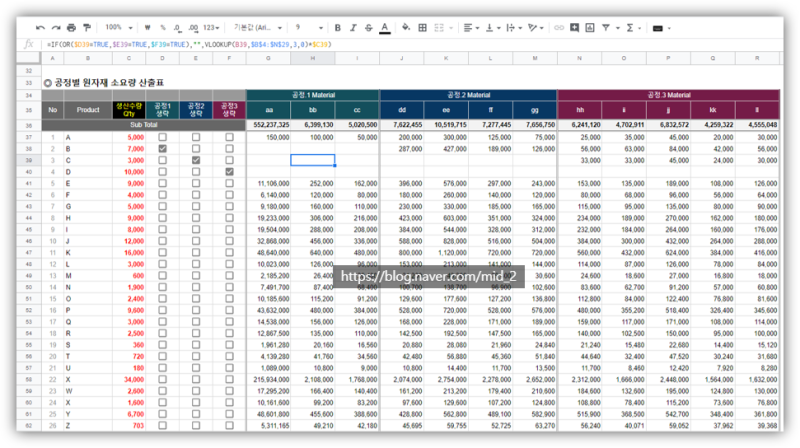Viewport: 800px width, 448px height.
Task: Toggle strikethrough formatting
Action: 368,28
